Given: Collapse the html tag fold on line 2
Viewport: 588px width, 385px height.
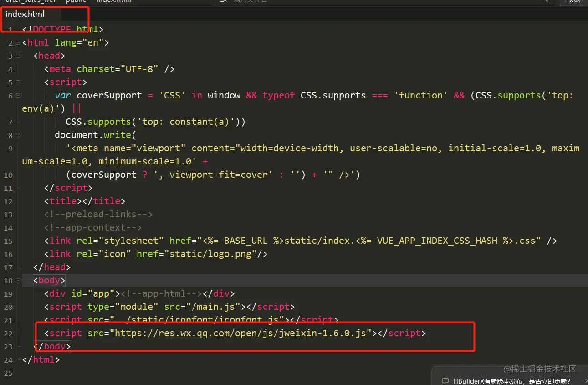Looking at the screenshot, I should 18,43.
